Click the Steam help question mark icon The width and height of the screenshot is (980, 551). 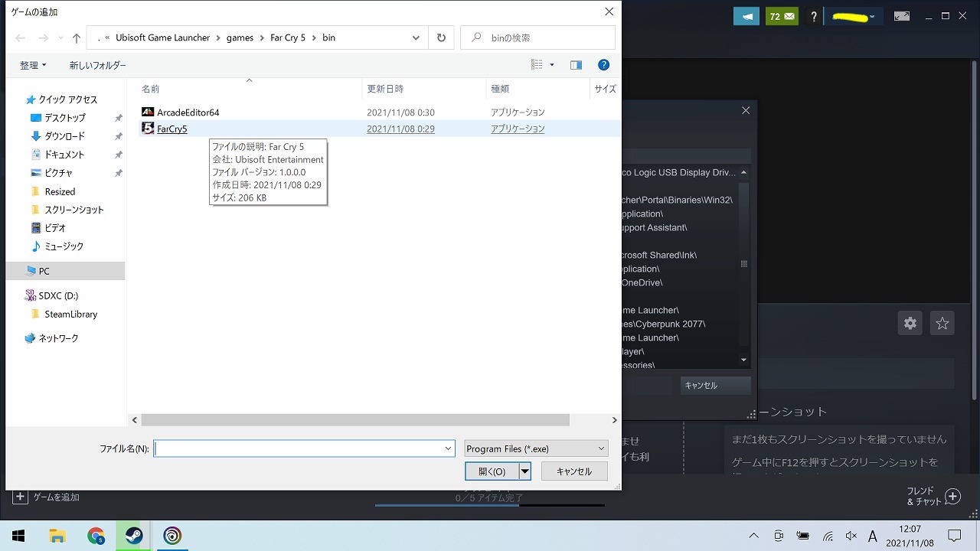814,17
